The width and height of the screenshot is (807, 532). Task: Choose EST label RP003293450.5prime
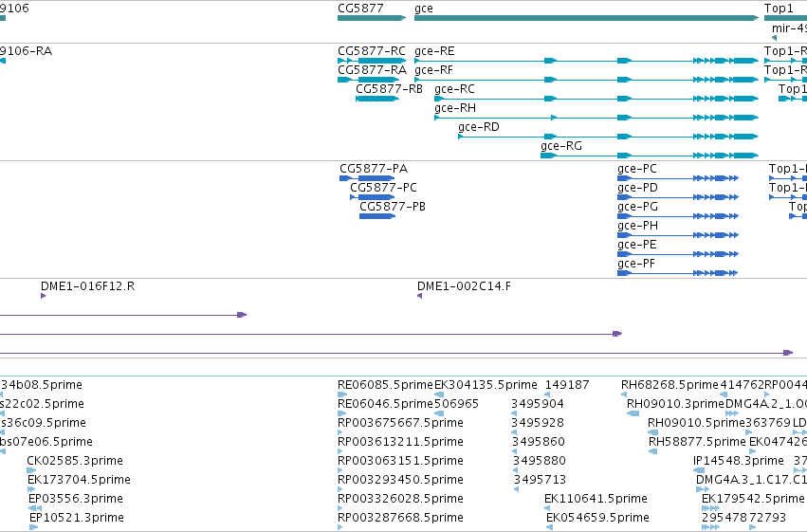pyautogui.click(x=400, y=480)
